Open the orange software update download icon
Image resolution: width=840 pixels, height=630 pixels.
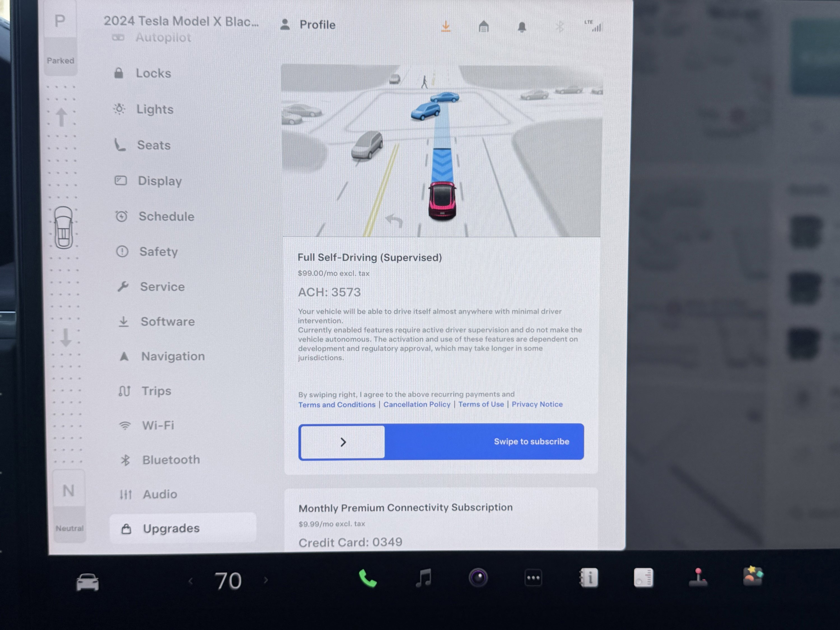coord(445,26)
